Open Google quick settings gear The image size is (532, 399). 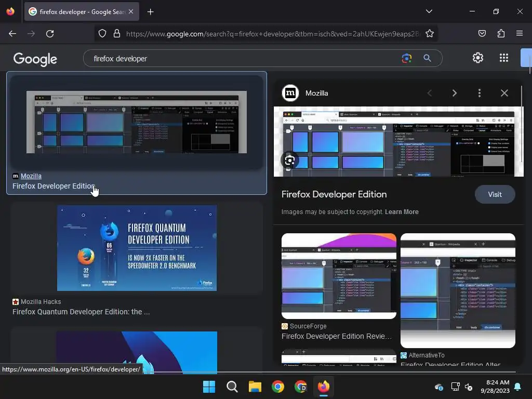coord(478,58)
